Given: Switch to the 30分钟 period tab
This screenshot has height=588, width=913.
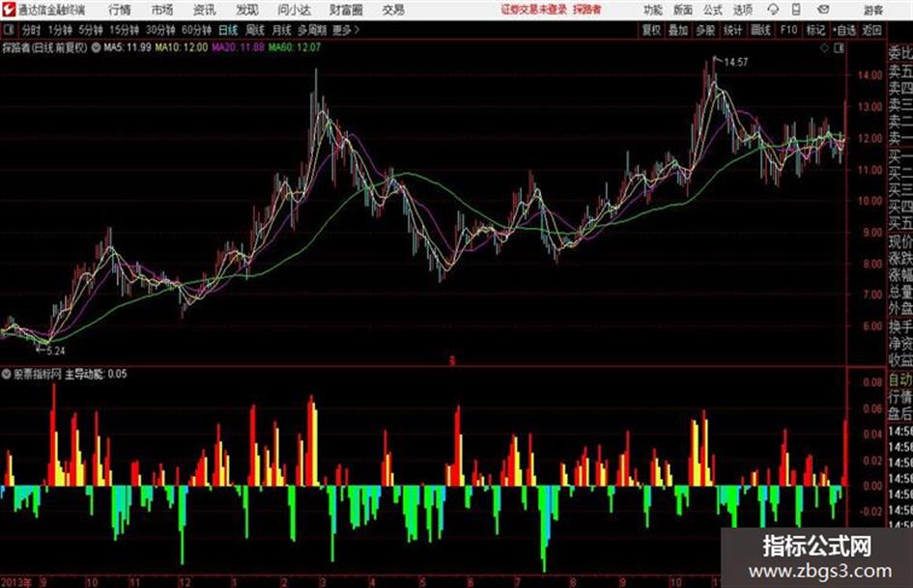Looking at the screenshot, I should point(160,30).
